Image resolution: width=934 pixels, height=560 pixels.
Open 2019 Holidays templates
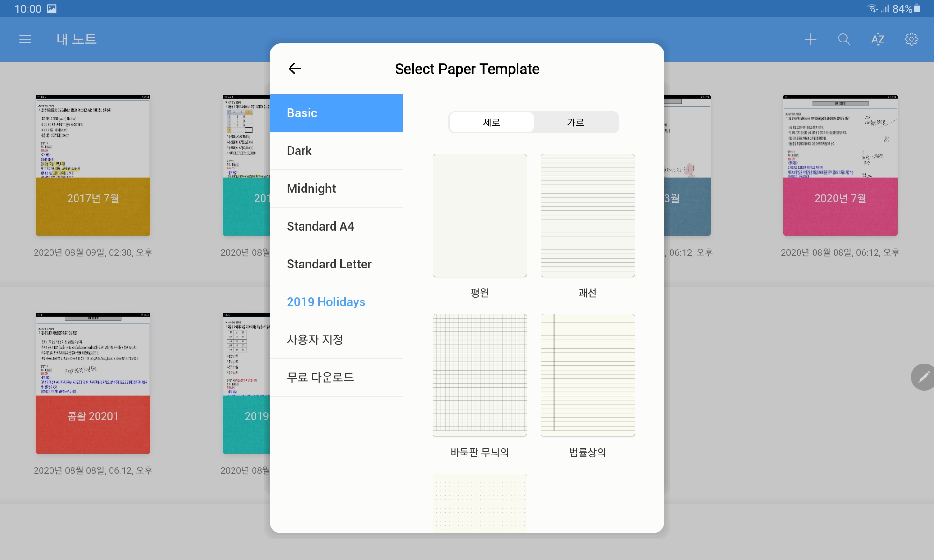tap(336, 302)
